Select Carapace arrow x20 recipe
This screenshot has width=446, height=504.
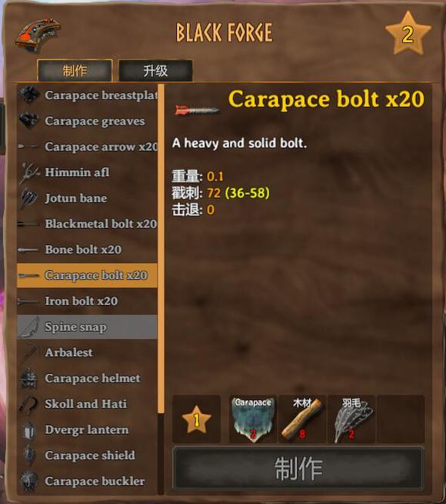[x=87, y=146]
